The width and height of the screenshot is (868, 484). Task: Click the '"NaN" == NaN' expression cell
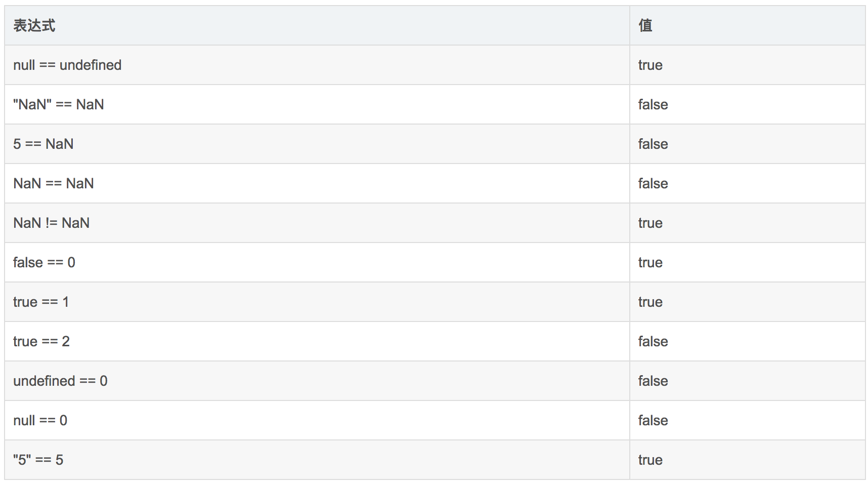point(59,105)
